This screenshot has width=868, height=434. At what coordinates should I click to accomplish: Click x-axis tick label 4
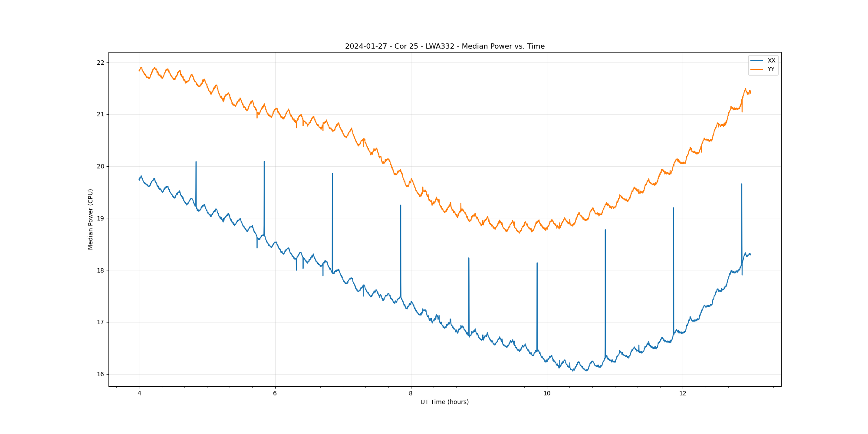[x=139, y=394]
